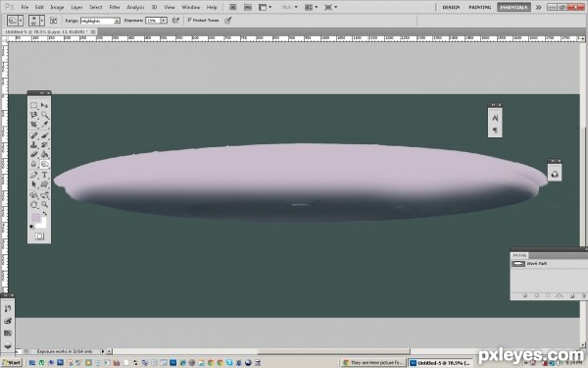Select the Eyedropper tool
This screenshot has height=368, width=588.
[45, 124]
